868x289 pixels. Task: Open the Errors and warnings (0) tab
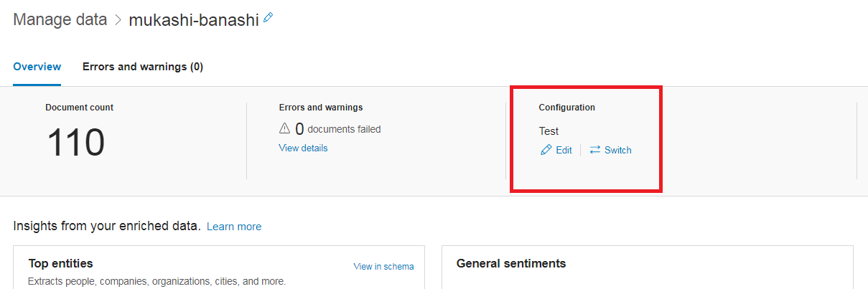(x=143, y=67)
